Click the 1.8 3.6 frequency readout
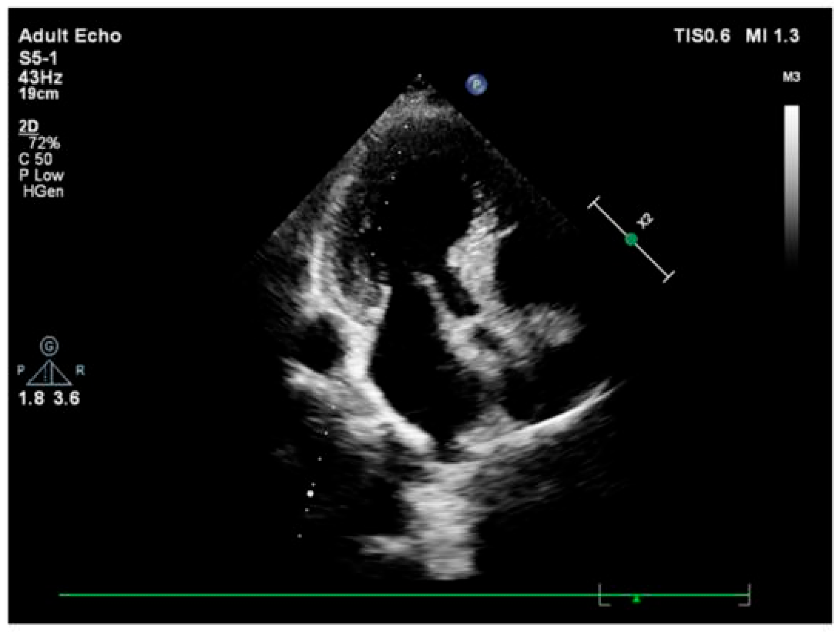840x632 pixels. tap(49, 398)
